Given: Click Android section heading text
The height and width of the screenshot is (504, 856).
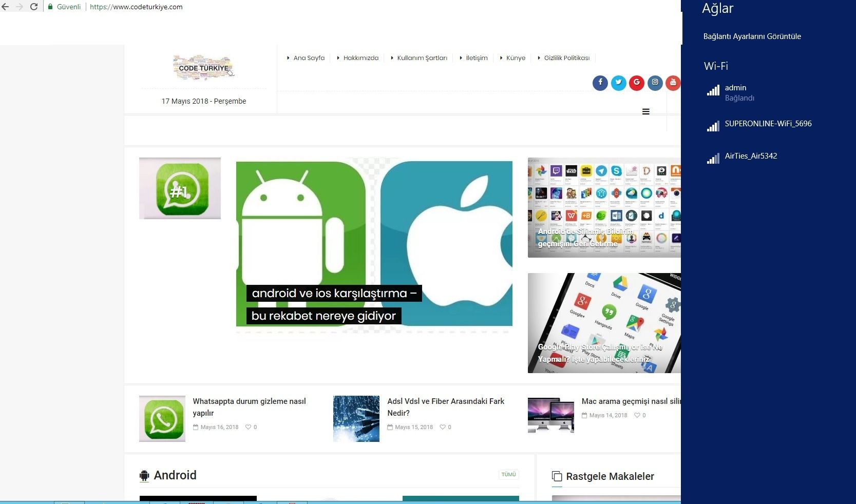Looking at the screenshot, I should 175,475.
